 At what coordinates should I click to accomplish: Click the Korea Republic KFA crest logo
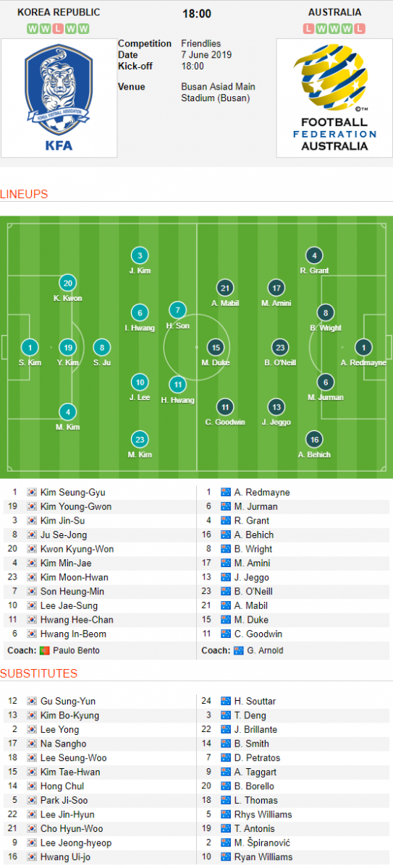pyautogui.click(x=59, y=97)
